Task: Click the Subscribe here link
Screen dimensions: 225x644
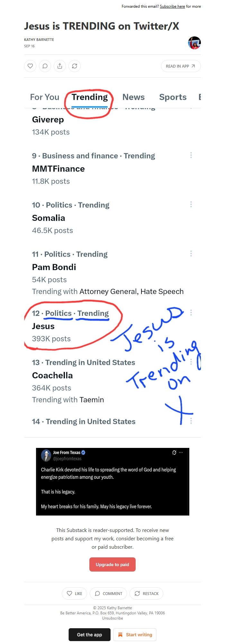Action: tap(172, 6)
